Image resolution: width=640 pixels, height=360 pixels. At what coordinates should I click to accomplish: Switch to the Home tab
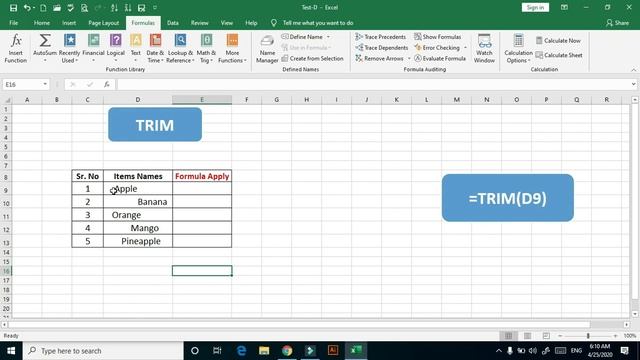click(x=42, y=23)
